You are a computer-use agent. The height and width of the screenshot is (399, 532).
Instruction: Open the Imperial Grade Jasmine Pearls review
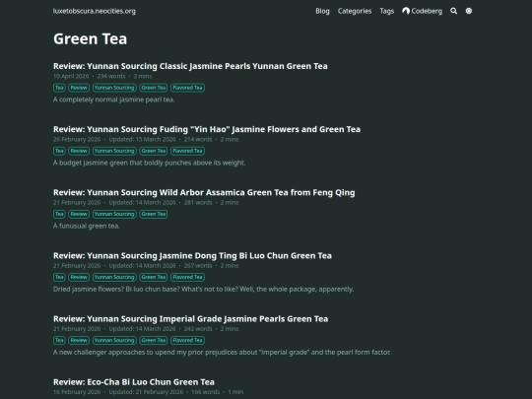coord(191,319)
